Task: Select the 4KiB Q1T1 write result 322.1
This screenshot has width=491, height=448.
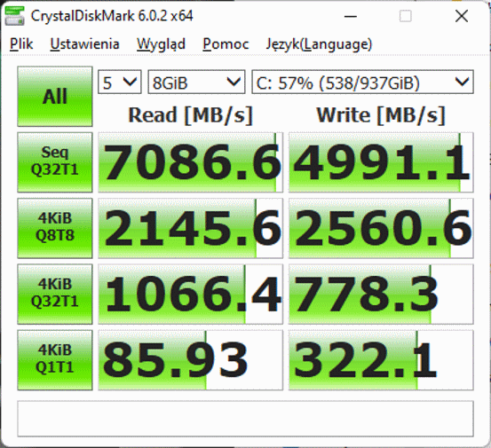Action: pos(381,360)
